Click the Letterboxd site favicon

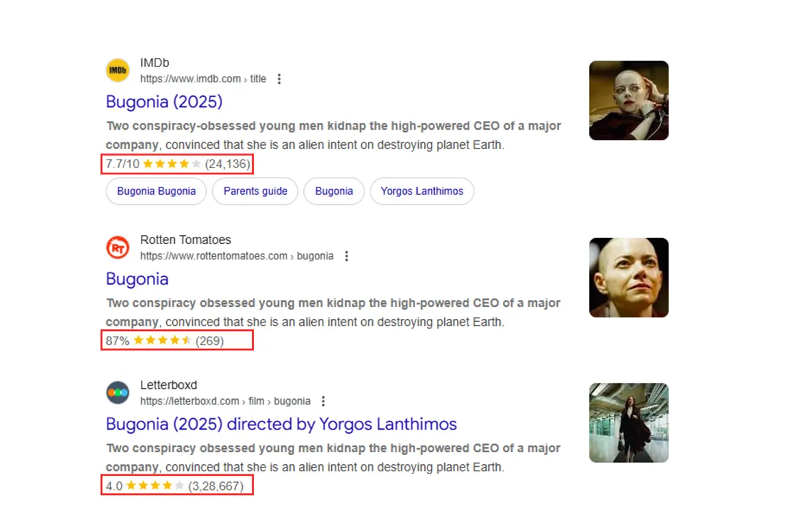click(x=118, y=393)
